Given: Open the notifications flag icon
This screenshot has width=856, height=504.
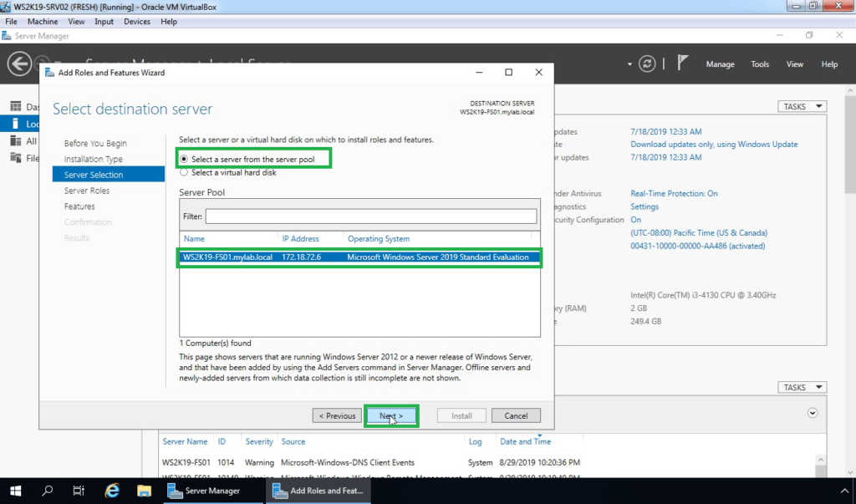Looking at the screenshot, I should click(x=682, y=63).
